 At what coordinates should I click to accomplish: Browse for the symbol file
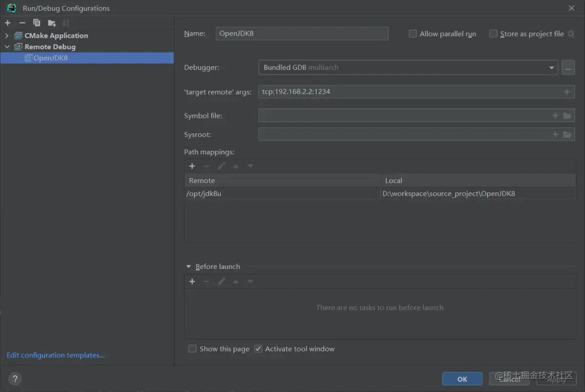pyautogui.click(x=567, y=116)
